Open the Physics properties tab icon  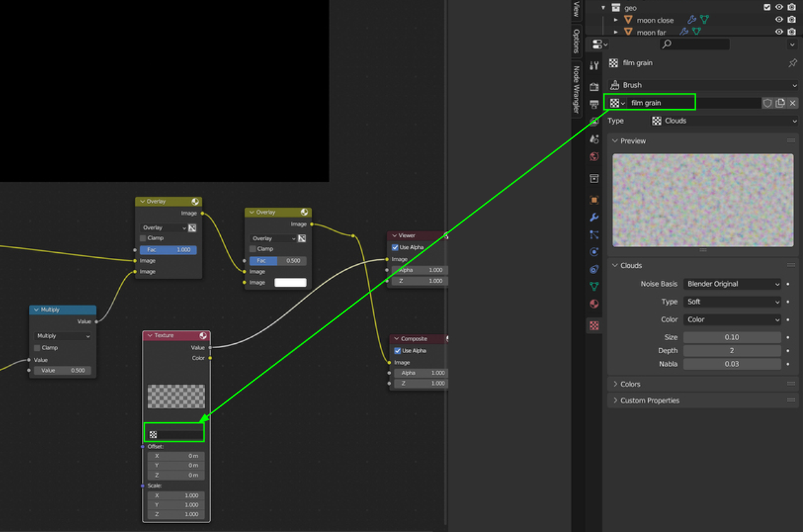pyautogui.click(x=594, y=252)
